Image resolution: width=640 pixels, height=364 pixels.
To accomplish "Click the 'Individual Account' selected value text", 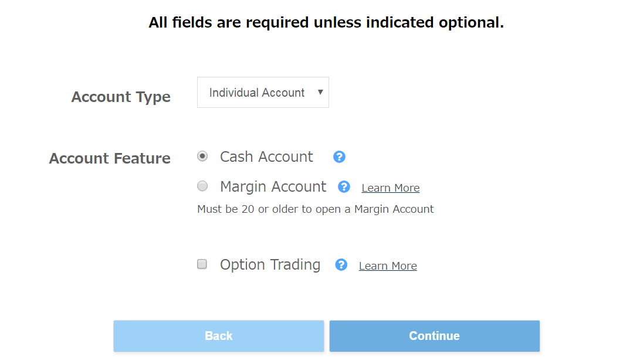I will pyautogui.click(x=257, y=93).
